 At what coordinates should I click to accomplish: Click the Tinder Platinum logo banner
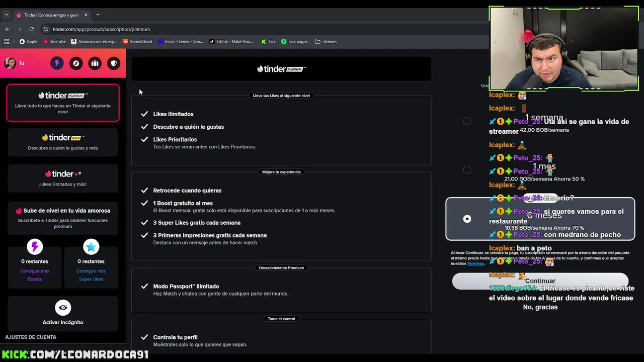tap(281, 69)
